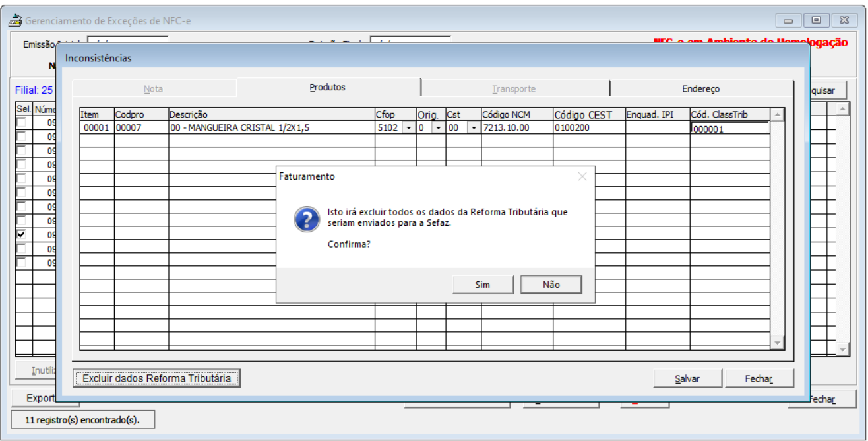868x441 pixels.
Task: Click the Salvar button
Action: tap(687, 379)
